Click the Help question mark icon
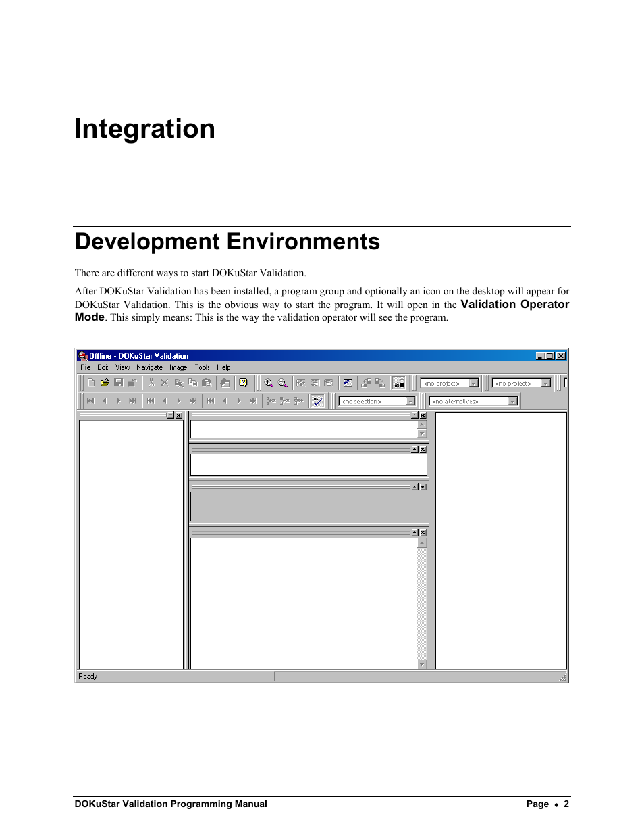Screen dimensions: 644x834 243,383
